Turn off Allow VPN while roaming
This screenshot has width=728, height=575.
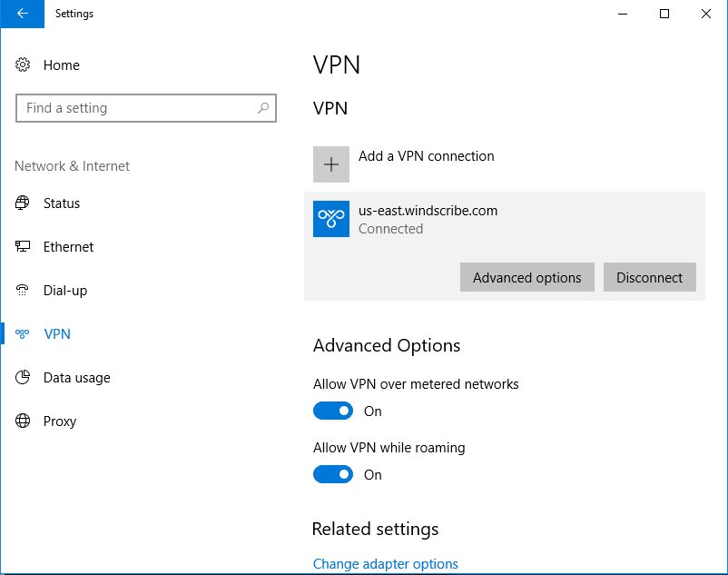pos(333,475)
